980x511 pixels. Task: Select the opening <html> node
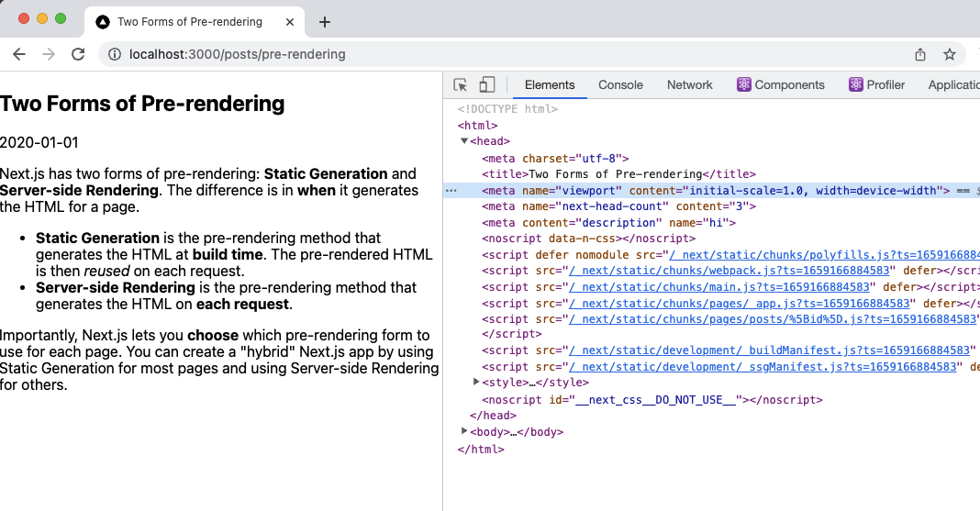477,126
